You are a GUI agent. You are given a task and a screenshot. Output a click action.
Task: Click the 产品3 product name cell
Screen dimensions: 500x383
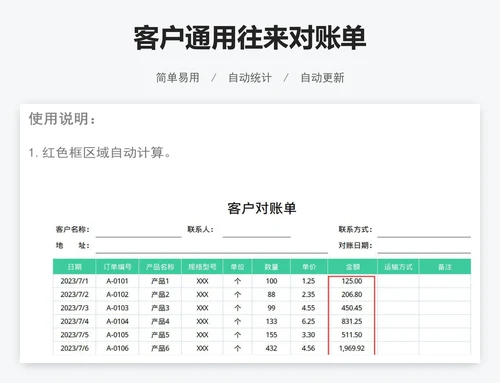point(160,308)
